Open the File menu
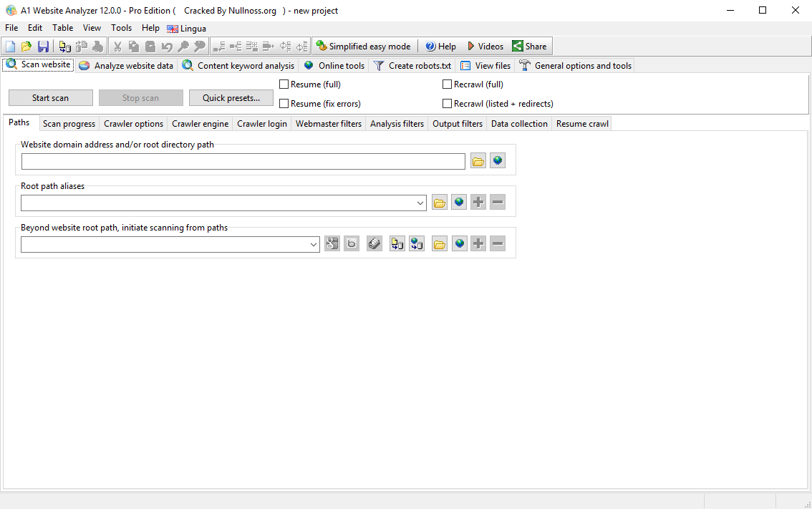 tap(11, 28)
